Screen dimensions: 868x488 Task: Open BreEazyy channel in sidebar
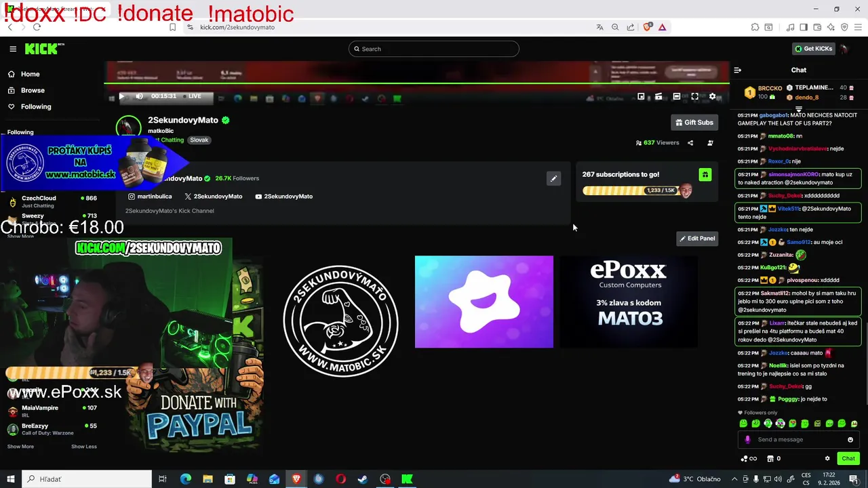(52, 429)
